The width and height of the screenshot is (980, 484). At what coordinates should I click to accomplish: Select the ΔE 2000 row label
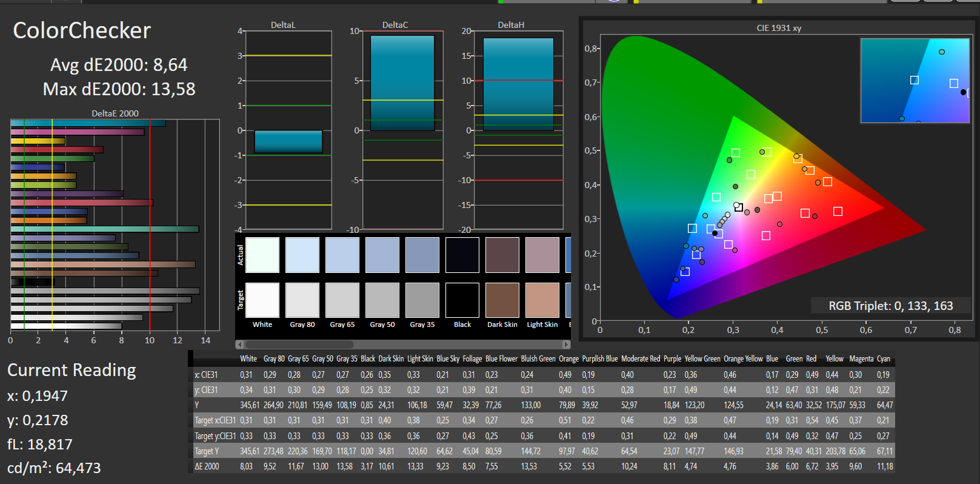pos(207,466)
